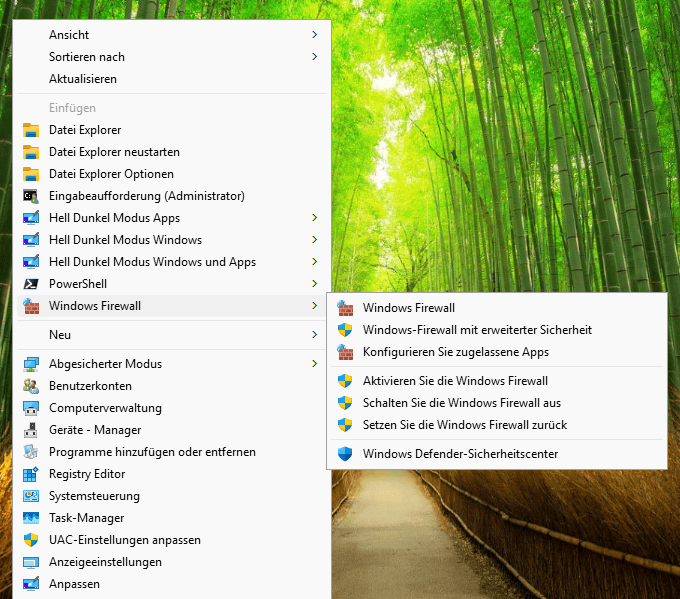Click the blue Windows Defender-Sicherheitscenter shield icon

[x=345, y=454]
